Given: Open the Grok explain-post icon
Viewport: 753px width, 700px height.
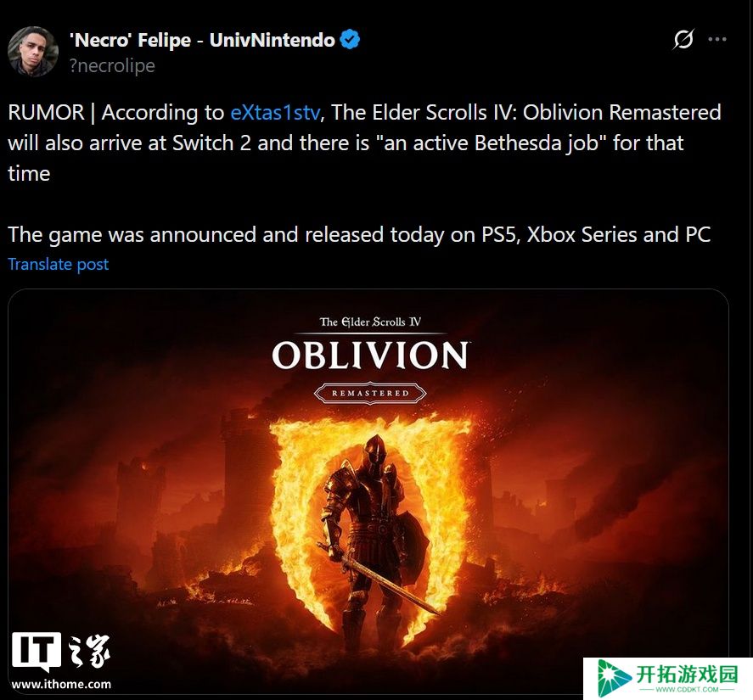Looking at the screenshot, I should [x=683, y=39].
